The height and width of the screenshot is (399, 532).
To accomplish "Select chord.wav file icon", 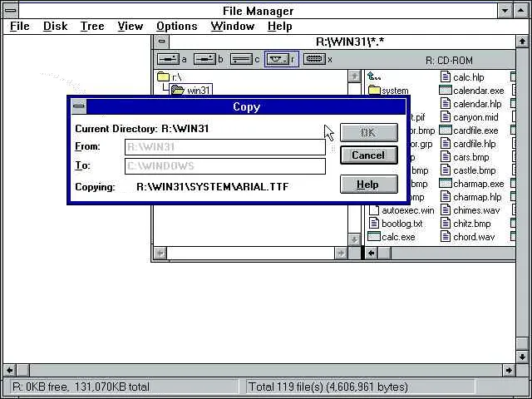I will 446,236.
